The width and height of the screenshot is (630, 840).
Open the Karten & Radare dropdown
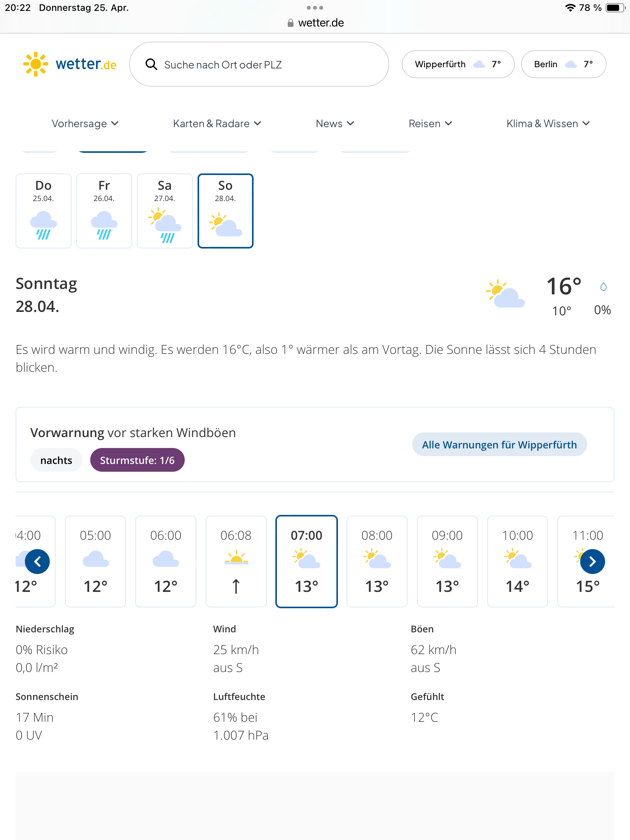[x=217, y=124]
